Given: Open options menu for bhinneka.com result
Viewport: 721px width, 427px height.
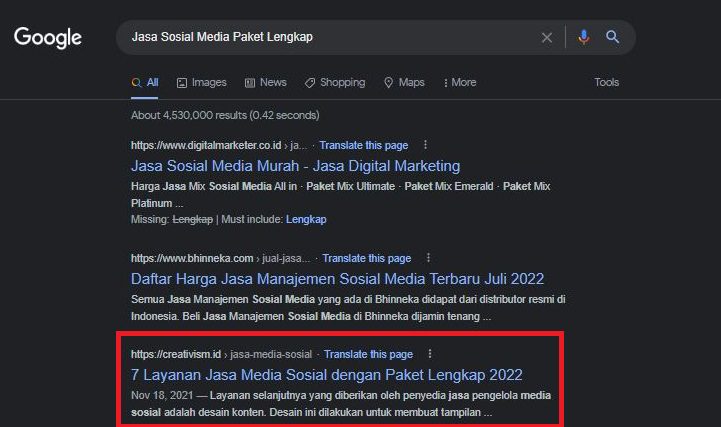Looking at the screenshot, I should [428, 258].
